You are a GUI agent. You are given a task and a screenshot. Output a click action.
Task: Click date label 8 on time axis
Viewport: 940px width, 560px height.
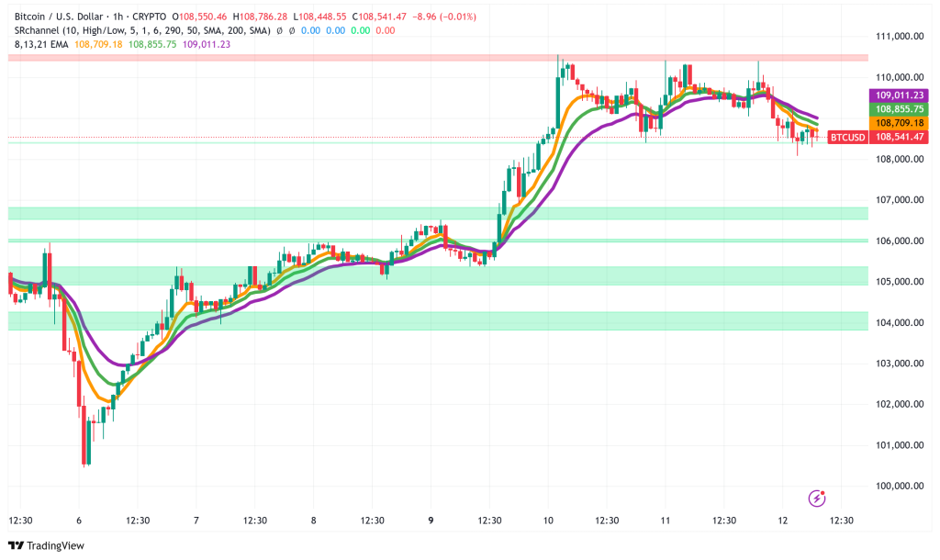pyautogui.click(x=314, y=521)
